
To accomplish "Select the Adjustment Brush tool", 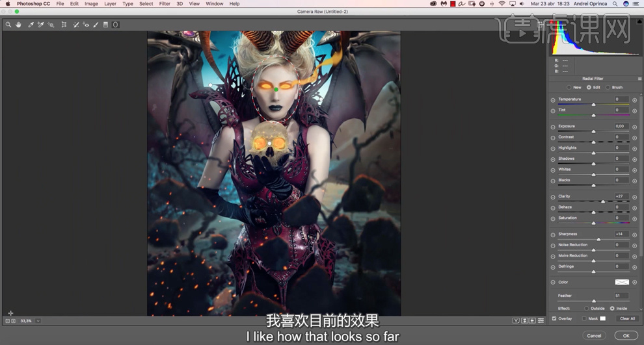I will coord(96,25).
